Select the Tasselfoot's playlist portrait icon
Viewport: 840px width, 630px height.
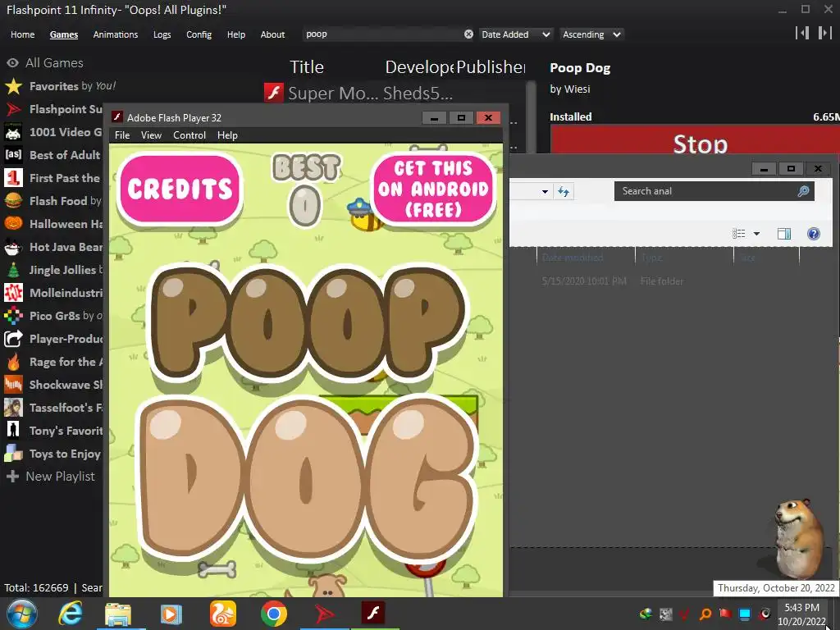pyautogui.click(x=13, y=408)
